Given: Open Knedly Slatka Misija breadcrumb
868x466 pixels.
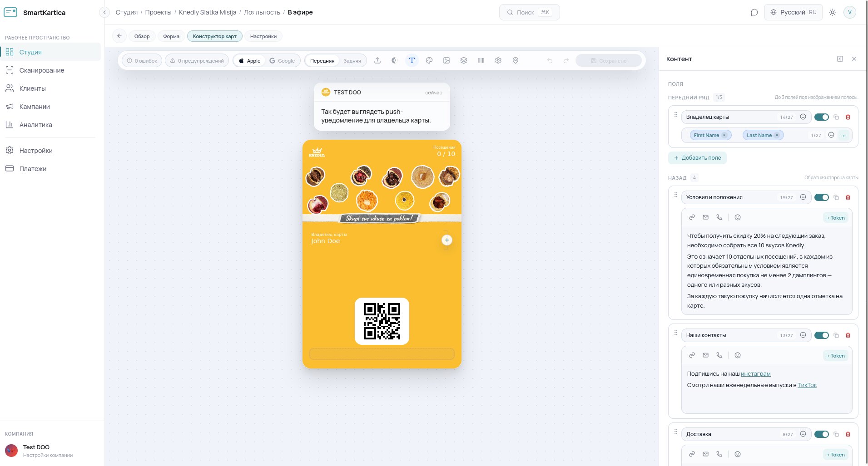Looking at the screenshot, I should pos(208,12).
